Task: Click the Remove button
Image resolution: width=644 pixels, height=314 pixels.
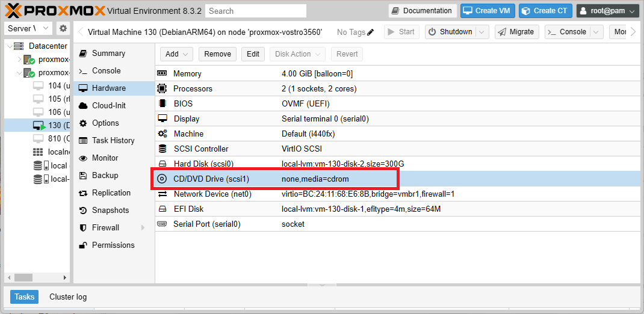Action: pyautogui.click(x=217, y=54)
